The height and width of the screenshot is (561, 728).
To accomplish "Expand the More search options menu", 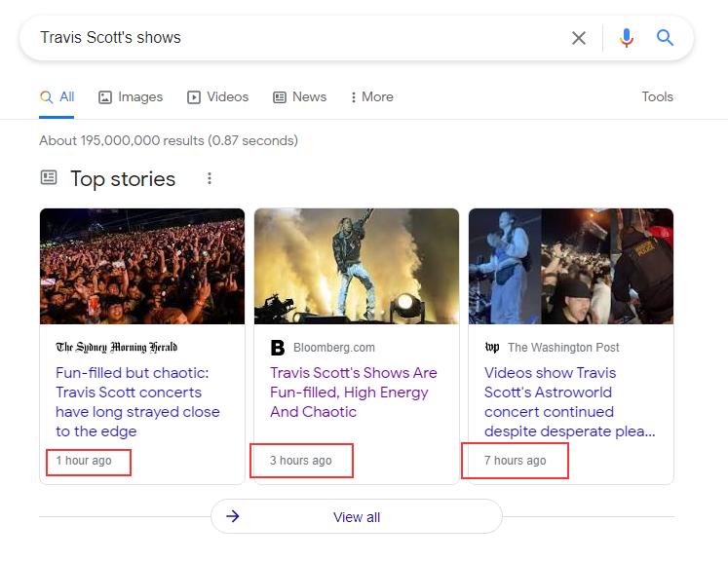I will [371, 97].
